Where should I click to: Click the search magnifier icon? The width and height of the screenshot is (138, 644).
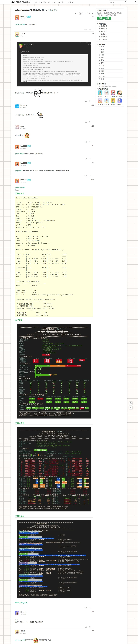pyautogui.click(x=125, y=2)
